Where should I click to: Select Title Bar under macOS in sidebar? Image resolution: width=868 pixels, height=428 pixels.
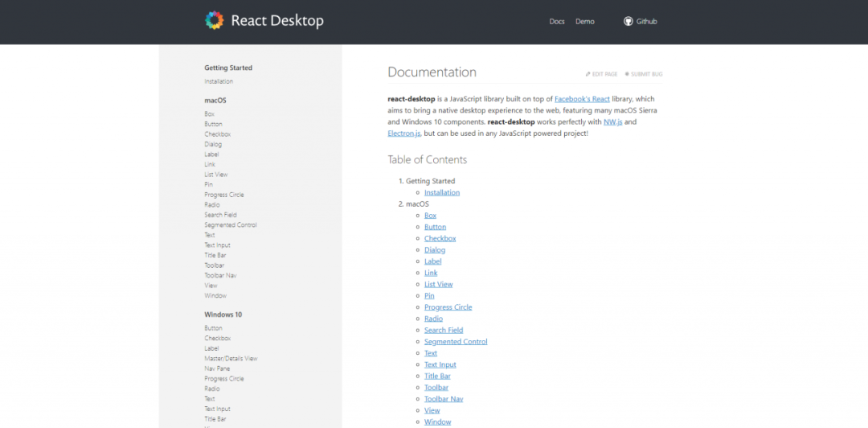coord(215,255)
